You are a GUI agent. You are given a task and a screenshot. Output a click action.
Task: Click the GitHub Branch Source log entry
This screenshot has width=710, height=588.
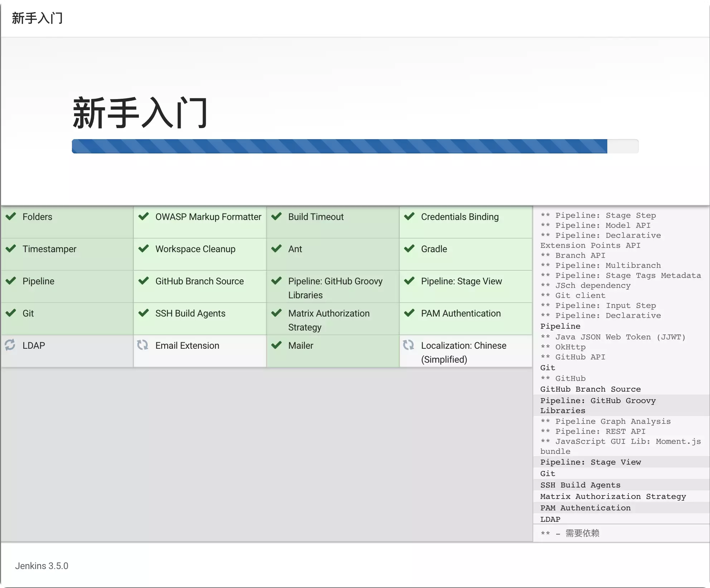590,389
